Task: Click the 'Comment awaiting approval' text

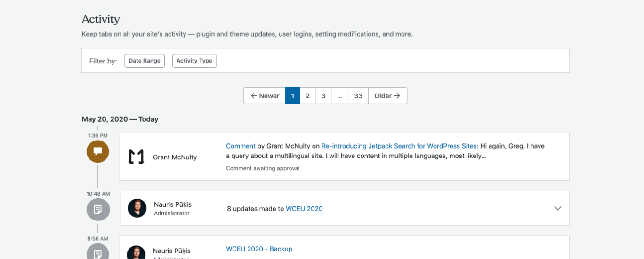Action: tap(263, 168)
